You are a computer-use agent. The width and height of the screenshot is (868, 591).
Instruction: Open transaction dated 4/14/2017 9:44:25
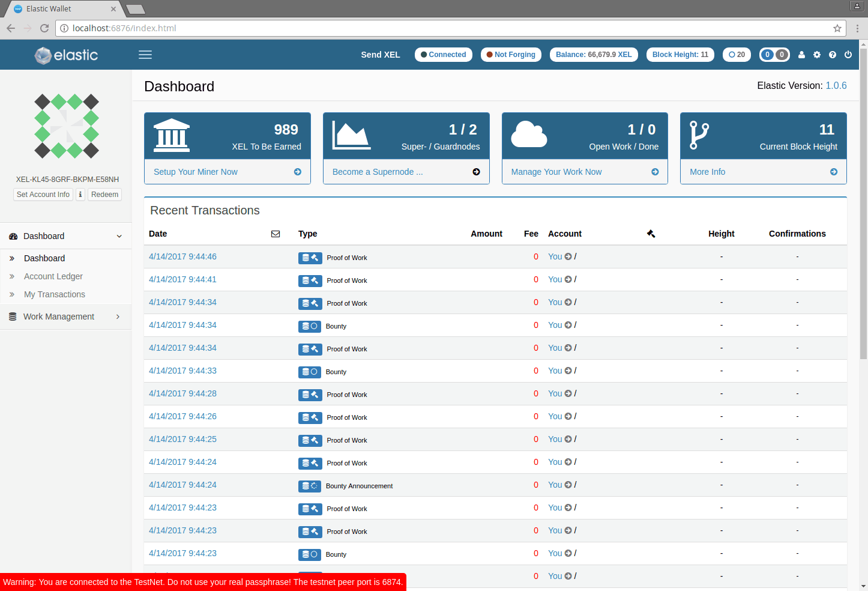pos(182,439)
